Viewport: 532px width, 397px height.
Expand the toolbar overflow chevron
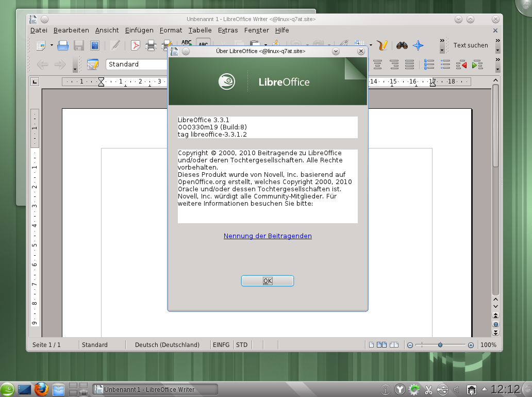point(442,41)
